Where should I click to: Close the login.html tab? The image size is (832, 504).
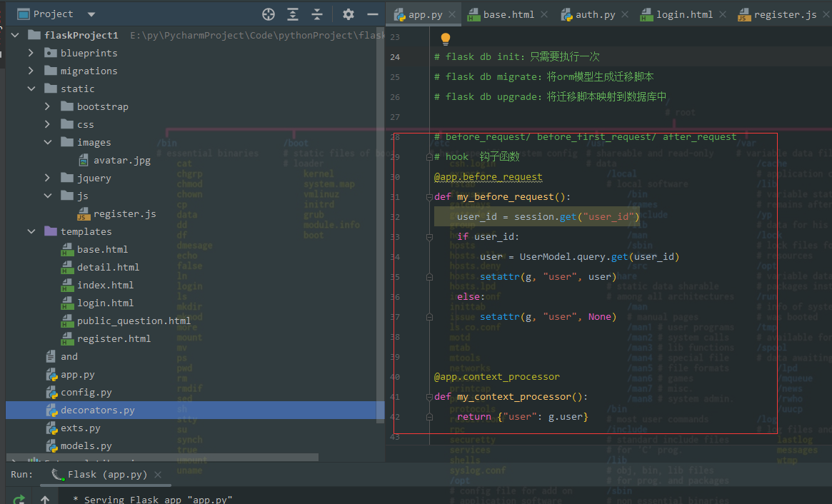click(x=722, y=15)
